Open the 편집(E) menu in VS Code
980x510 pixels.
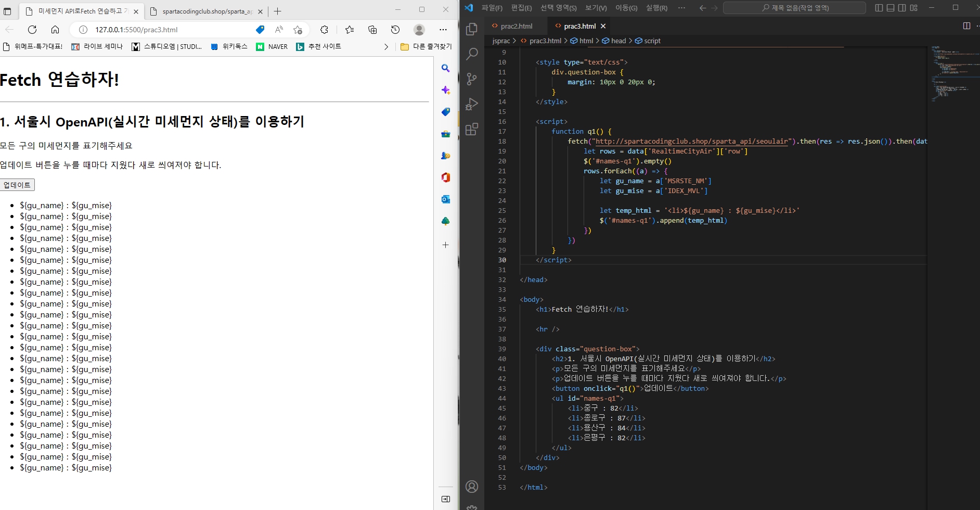pos(521,8)
